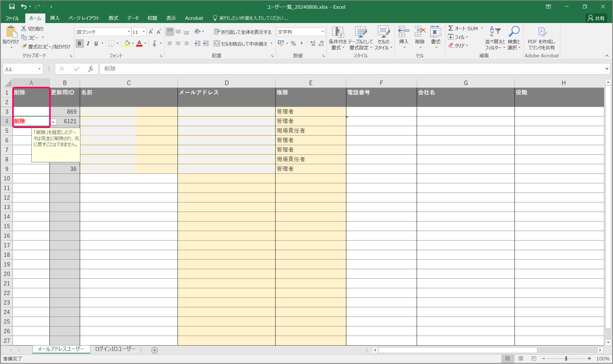Viewport: 613px width, 364px height.
Task: Add a new sheet with plus button
Action: pyautogui.click(x=154, y=350)
